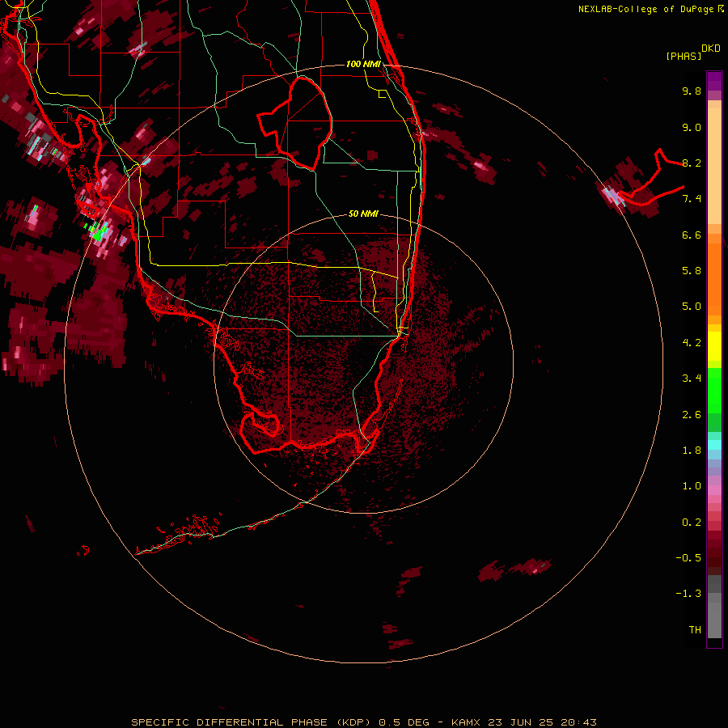
Task: Select the 7.4 scale value
Action: (x=692, y=199)
